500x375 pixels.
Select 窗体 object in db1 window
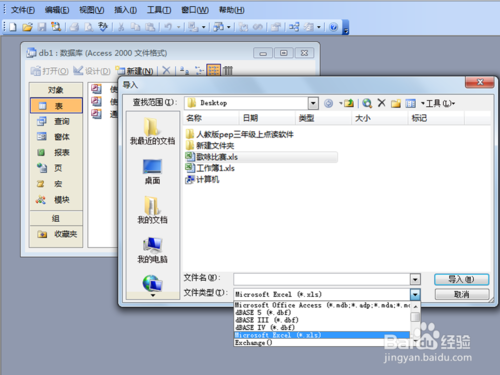(56, 137)
